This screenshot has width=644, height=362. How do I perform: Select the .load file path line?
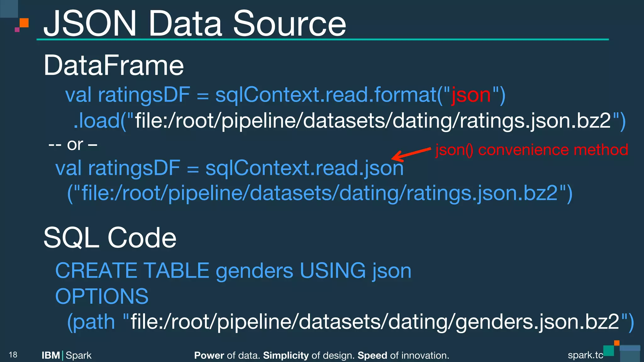click(x=349, y=121)
